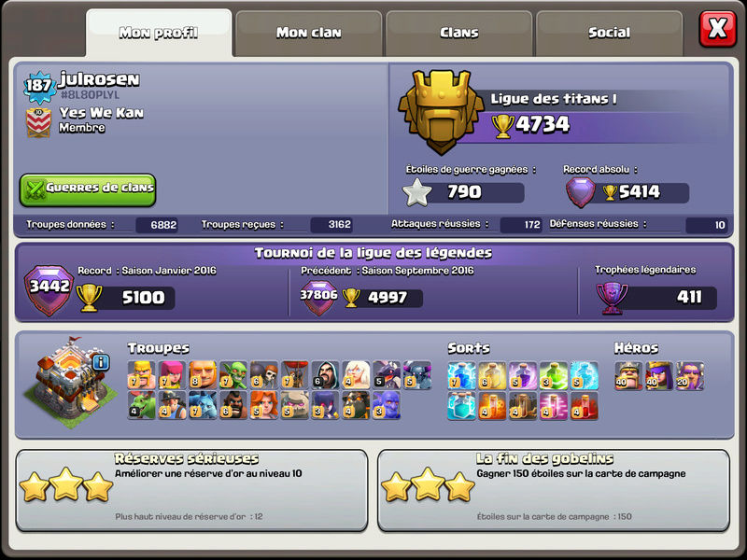This screenshot has height=560, width=747.
Task: Tap the Town Hall building thumbnail
Action: (x=71, y=383)
